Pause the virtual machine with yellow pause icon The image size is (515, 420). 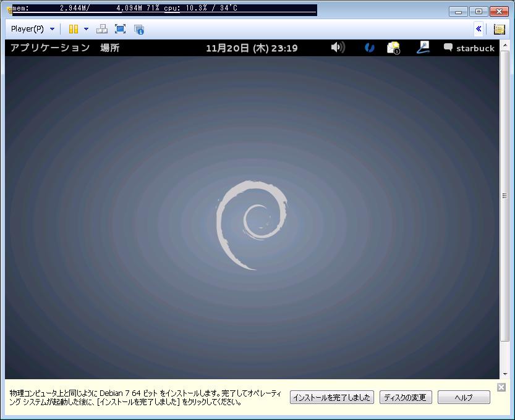73,29
